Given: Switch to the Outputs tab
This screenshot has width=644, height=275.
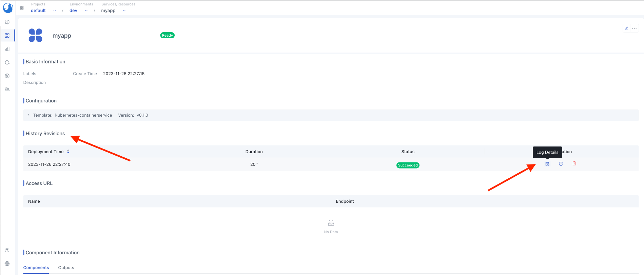Looking at the screenshot, I should 66,268.
